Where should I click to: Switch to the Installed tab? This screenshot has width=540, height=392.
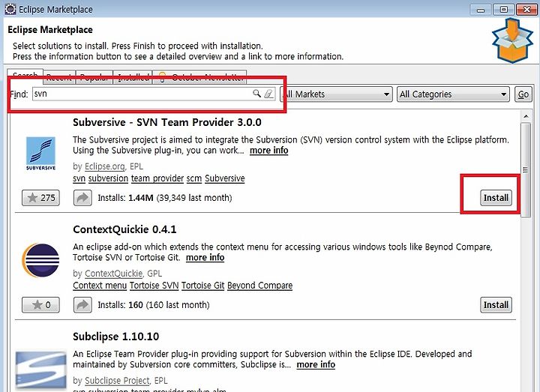point(133,77)
